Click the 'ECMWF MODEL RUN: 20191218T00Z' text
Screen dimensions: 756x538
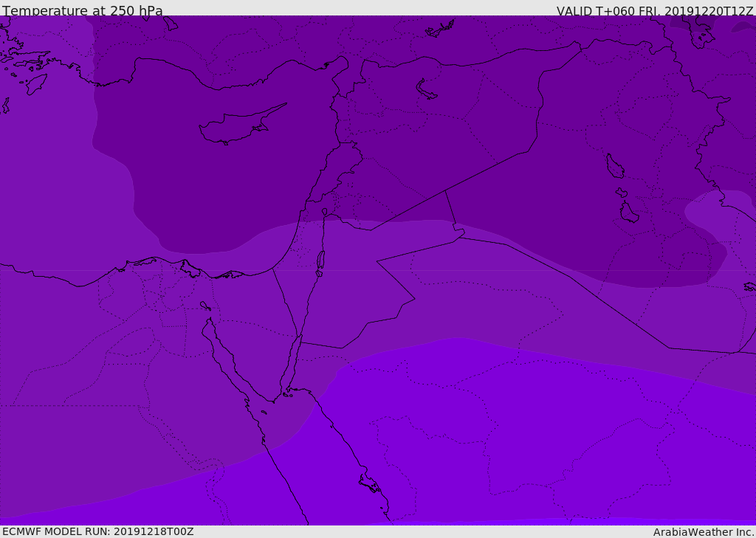point(98,531)
